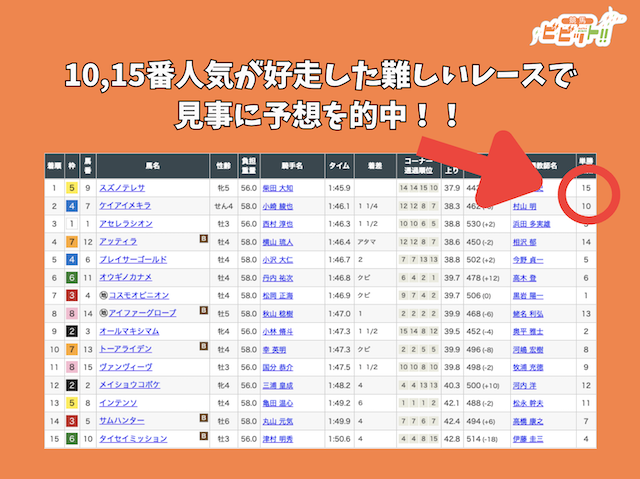
Task: Click the blinker B icon beside トーアライデン
Action: [204, 346]
